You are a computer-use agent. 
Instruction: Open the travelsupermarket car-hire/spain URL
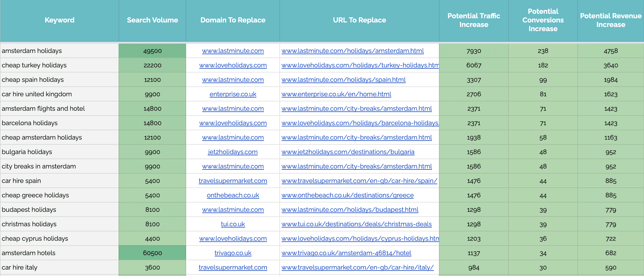tap(359, 181)
